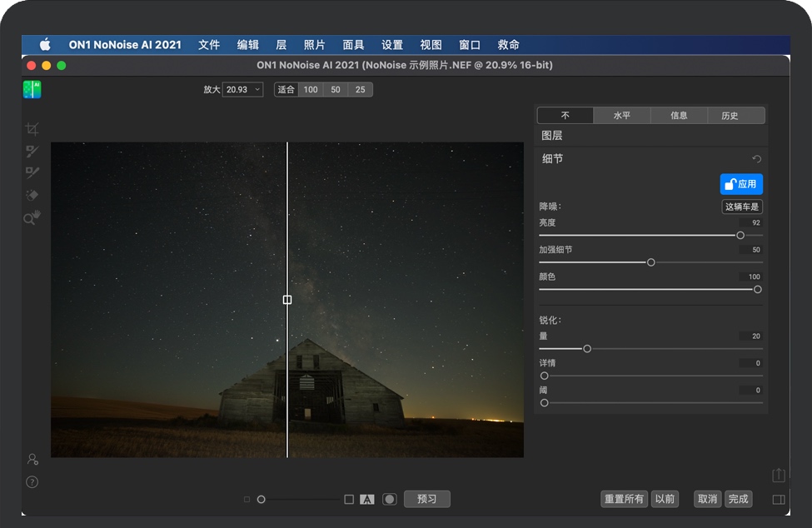The width and height of the screenshot is (812, 528).
Task: Click the help question mark icon
Action: tap(32, 481)
